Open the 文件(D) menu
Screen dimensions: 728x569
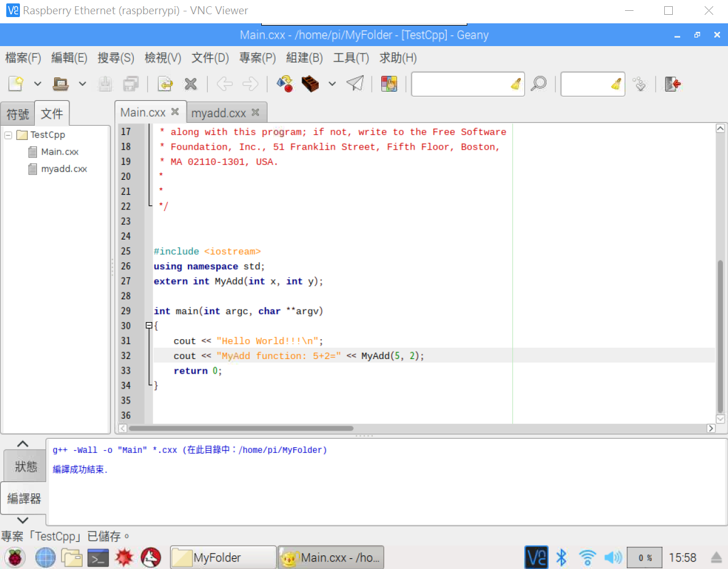click(210, 58)
